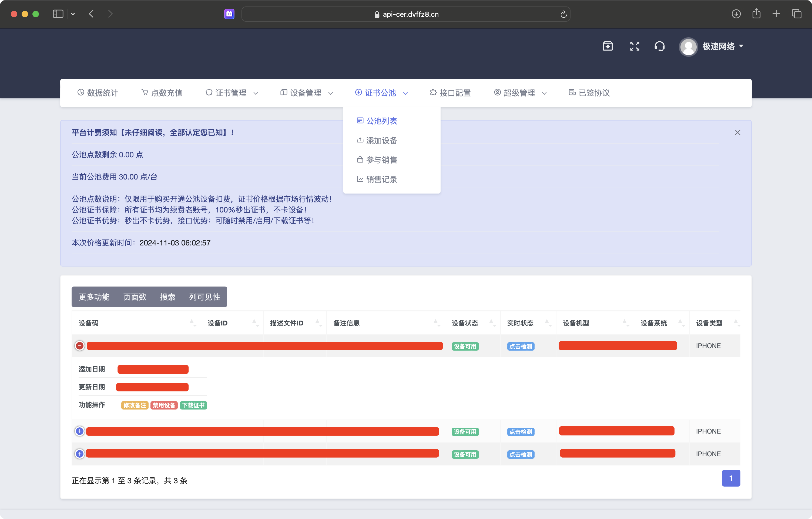Click the purple extension icon near address bar
Viewport: 812px width, 519px height.
pos(229,14)
